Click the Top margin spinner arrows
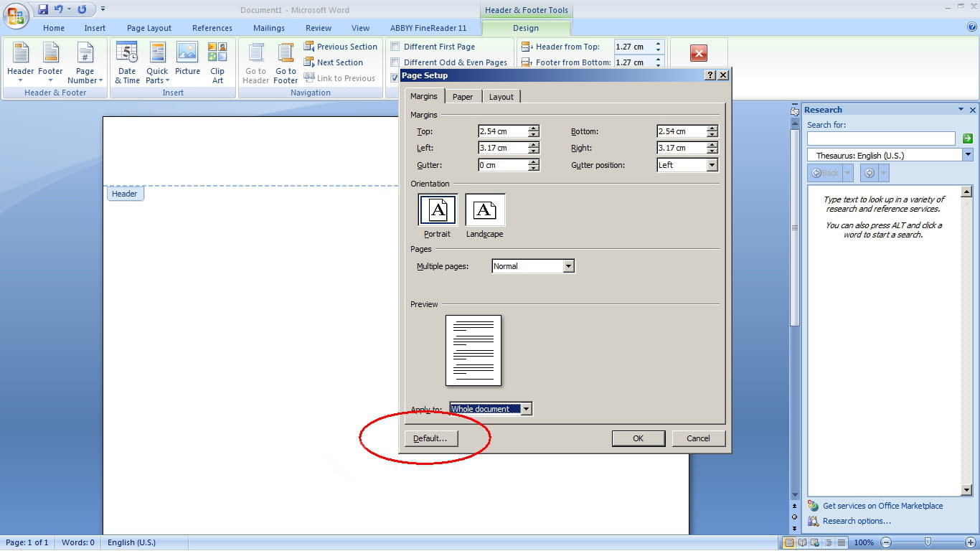Image resolution: width=980 pixels, height=551 pixels. click(x=533, y=131)
